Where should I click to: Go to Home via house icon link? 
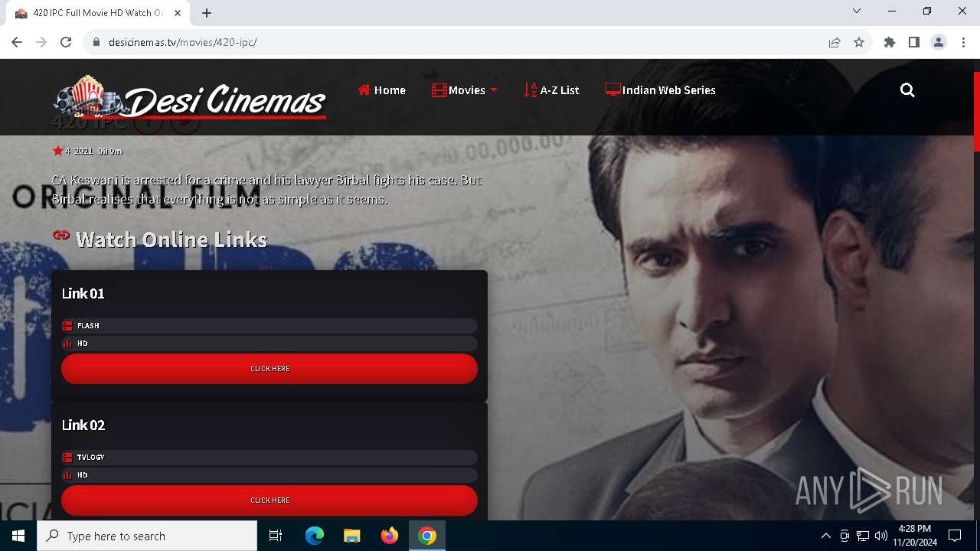pyautogui.click(x=381, y=90)
